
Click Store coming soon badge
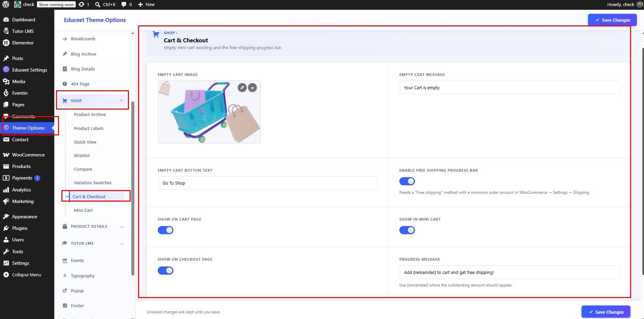coord(56,4)
